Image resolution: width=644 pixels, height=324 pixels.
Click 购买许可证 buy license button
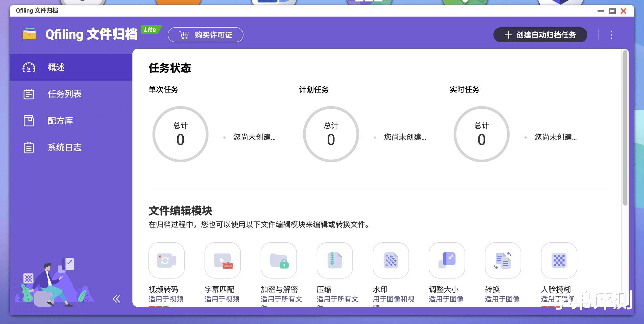[x=205, y=35]
